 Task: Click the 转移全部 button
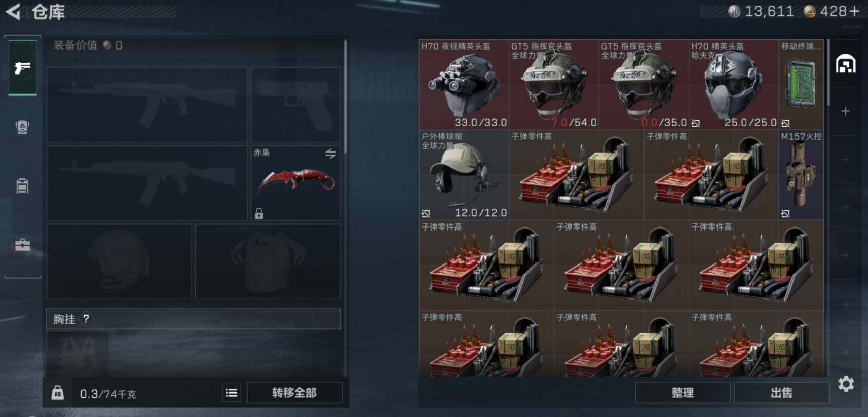pyautogui.click(x=294, y=393)
